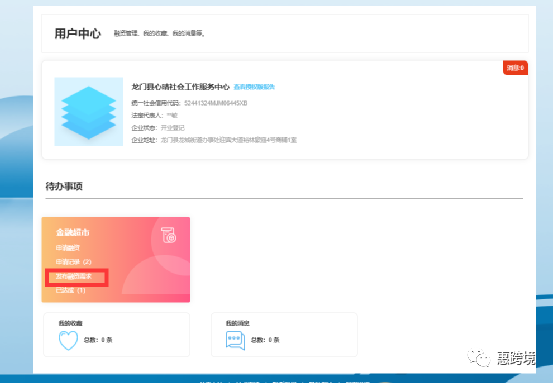Image resolution: width=553 pixels, height=383 pixels.
Task: Open the blue link beside the company name
Action: 254,87
